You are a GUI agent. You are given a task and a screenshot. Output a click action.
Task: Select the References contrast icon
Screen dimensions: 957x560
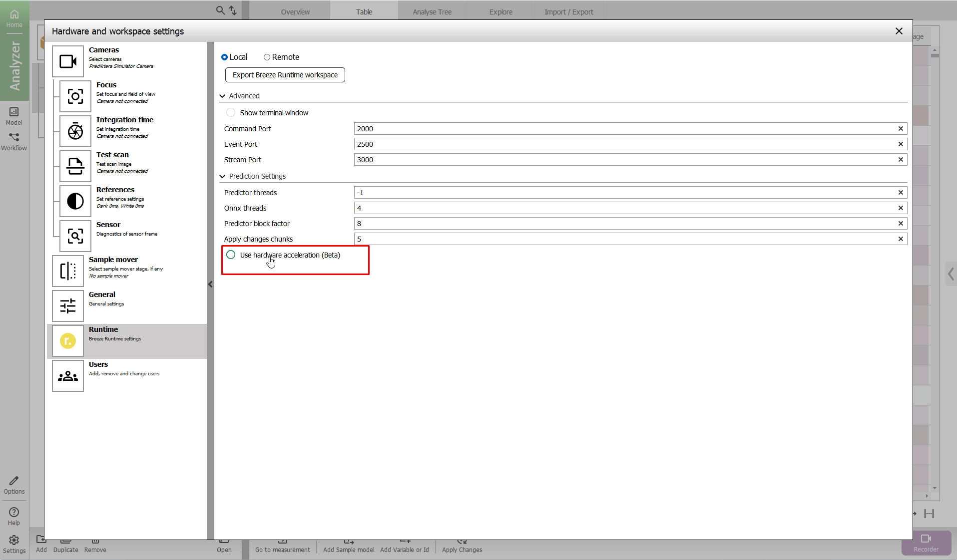(75, 201)
